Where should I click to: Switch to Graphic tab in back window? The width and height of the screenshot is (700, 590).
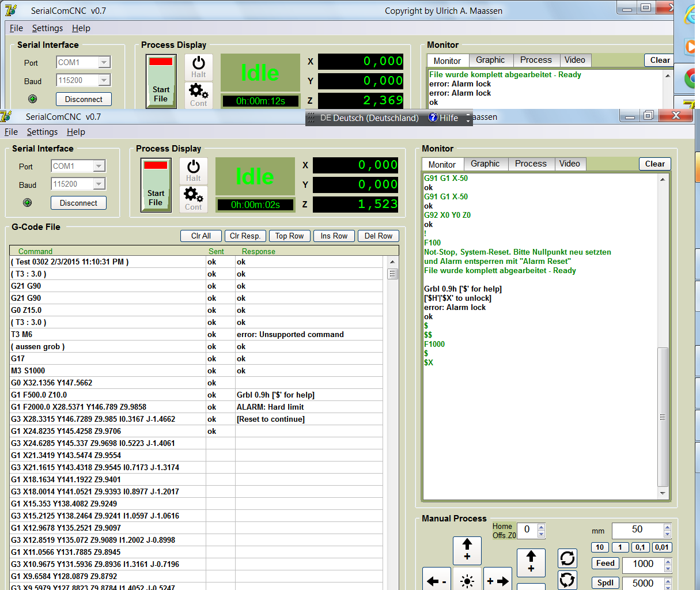(x=490, y=60)
